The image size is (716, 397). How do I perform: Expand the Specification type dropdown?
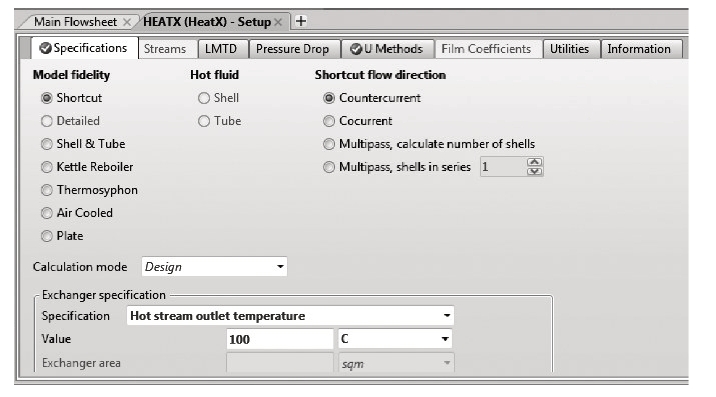click(290, 316)
